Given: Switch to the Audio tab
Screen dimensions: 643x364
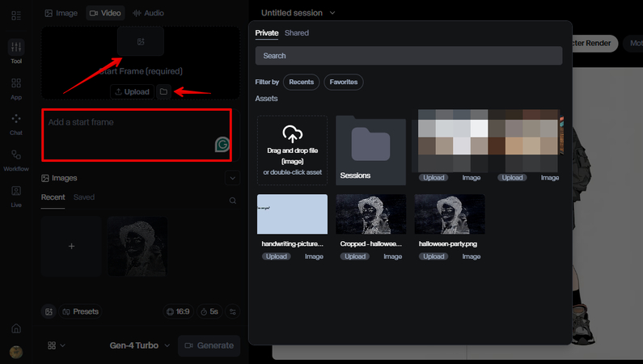Looking at the screenshot, I should coord(148,13).
